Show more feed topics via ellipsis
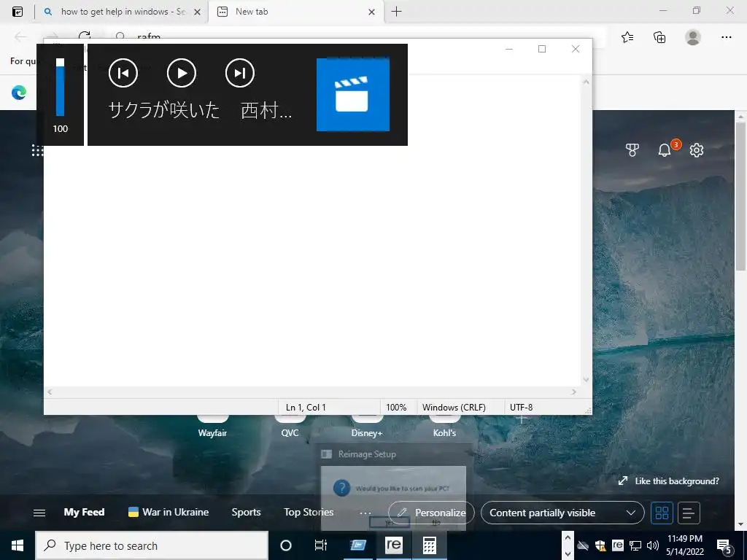 pyautogui.click(x=365, y=513)
